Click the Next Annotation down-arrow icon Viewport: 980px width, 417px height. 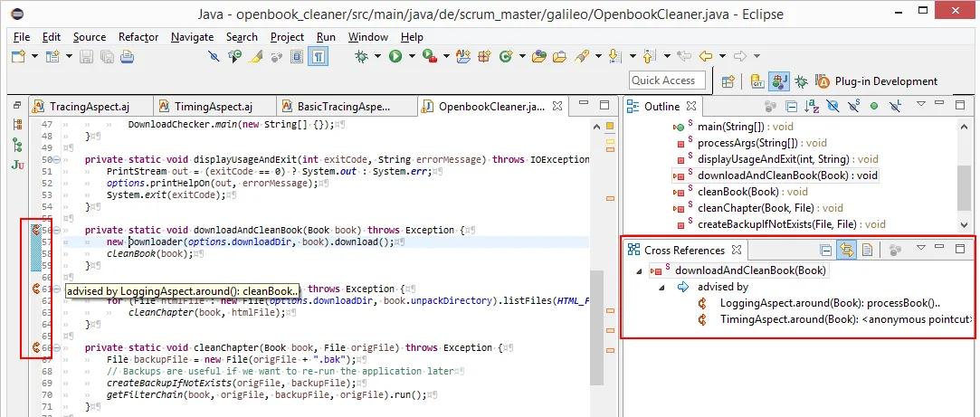(615, 57)
